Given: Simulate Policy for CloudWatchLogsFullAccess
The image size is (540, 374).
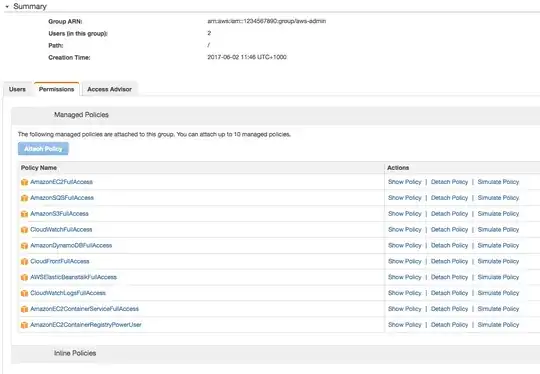Looking at the screenshot, I should [498, 293].
